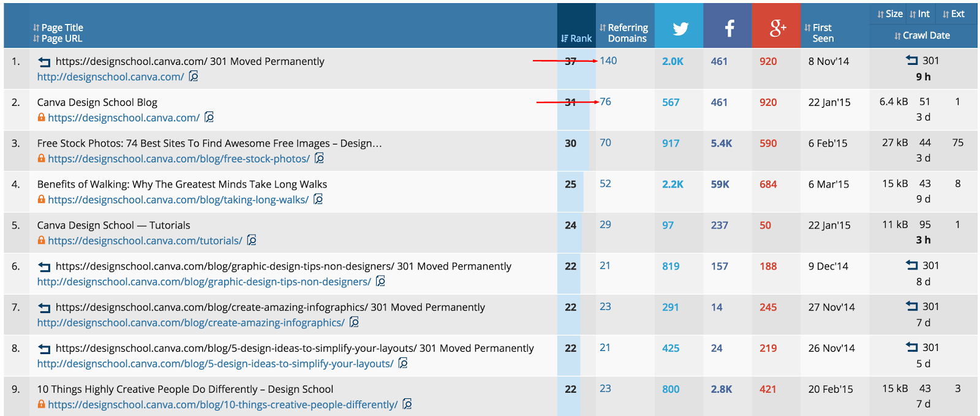Image resolution: width=980 pixels, height=416 pixels.
Task: Click the 301 redirect arrow icon in row 1
Action: [43, 61]
